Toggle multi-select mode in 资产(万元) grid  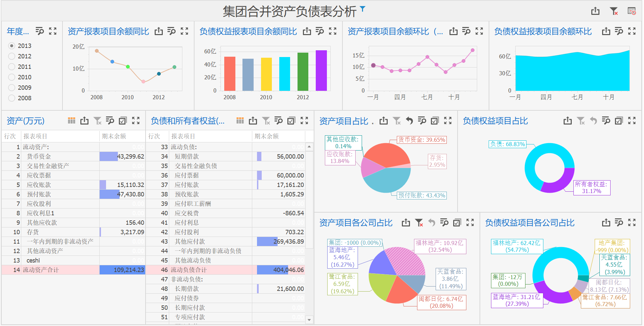(123, 120)
